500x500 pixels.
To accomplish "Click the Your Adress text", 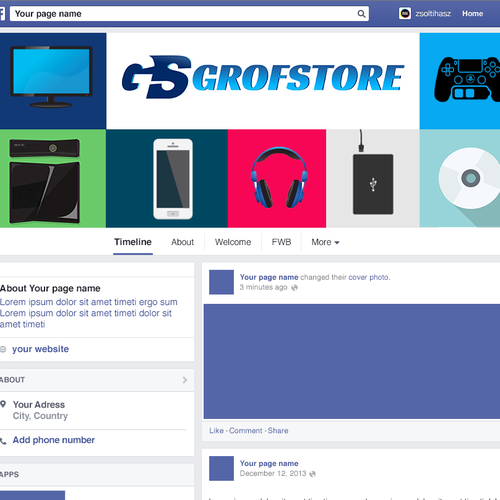I will (39, 405).
